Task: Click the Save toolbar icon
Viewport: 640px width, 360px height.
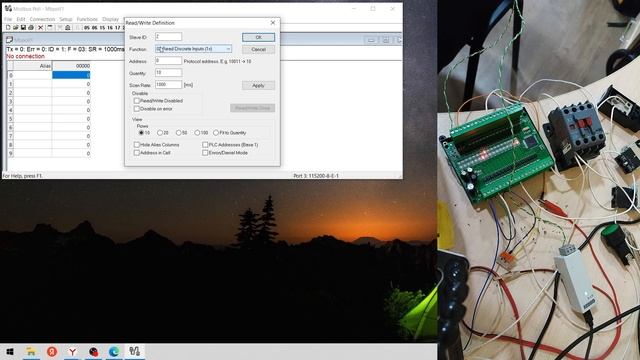Action: click(x=23, y=27)
